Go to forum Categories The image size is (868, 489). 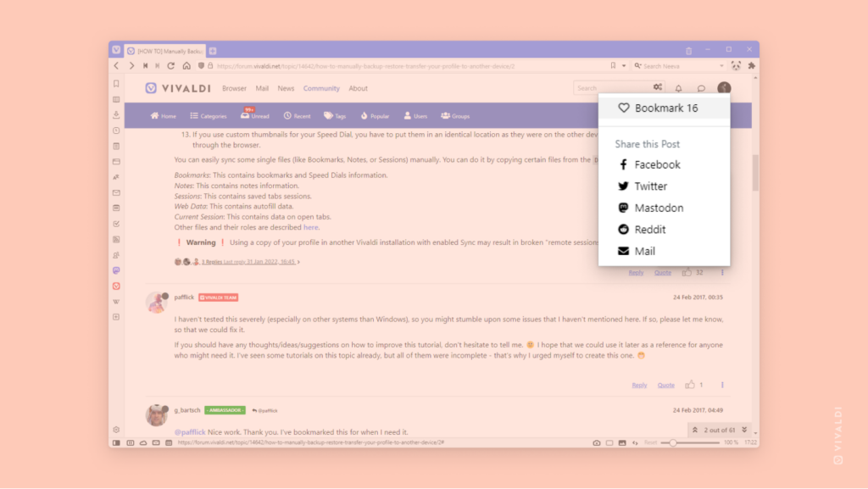(209, 115)
